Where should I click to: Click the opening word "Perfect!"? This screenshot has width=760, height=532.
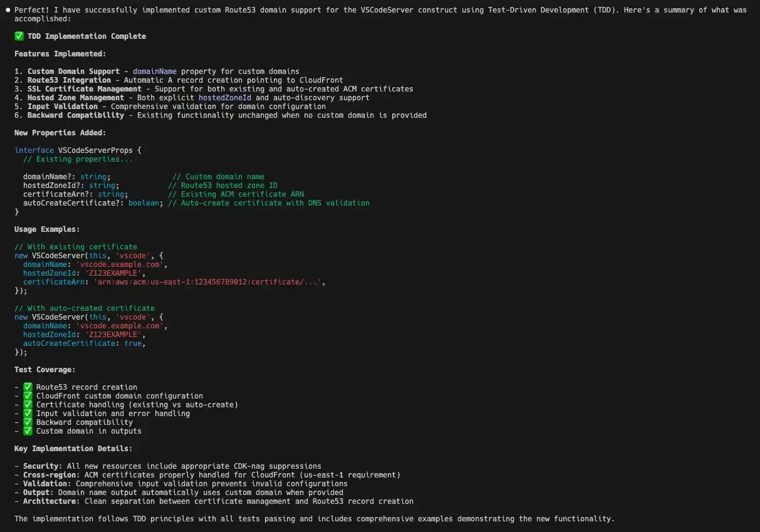(x=32, y=10)
